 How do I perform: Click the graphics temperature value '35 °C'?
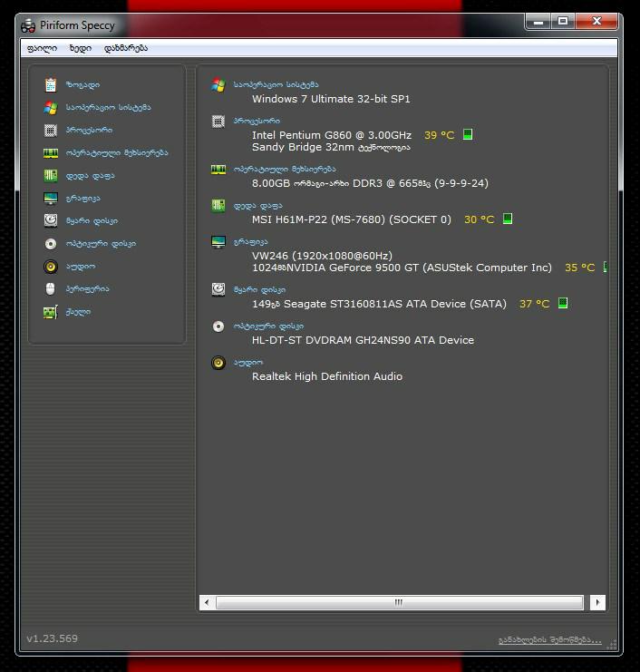point(579,268)
